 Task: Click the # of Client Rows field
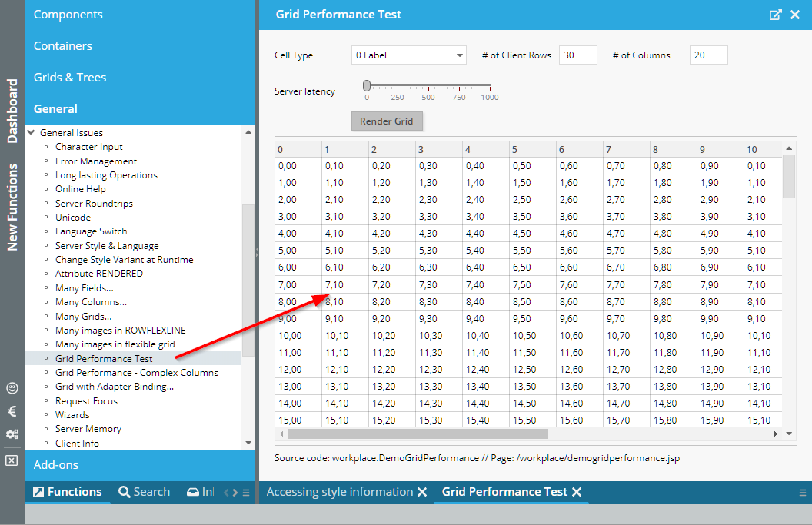[x=577, y=55]
